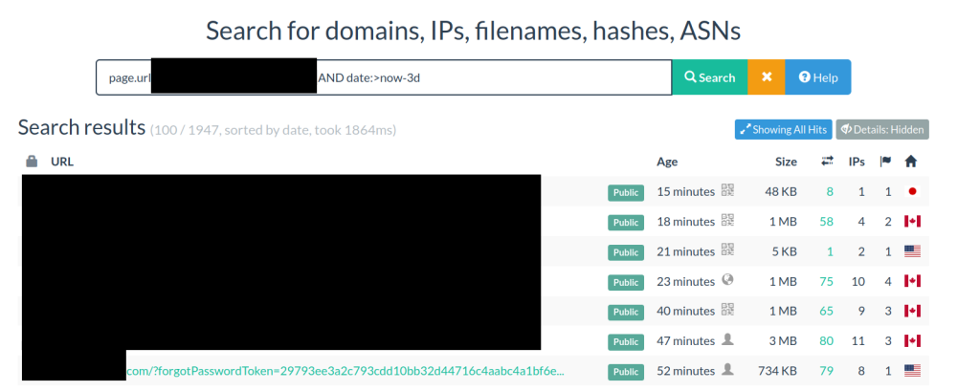This screenshot has width=980, height=391.
Task: Click the requests arrows column header icon
Action: (827, 162)
